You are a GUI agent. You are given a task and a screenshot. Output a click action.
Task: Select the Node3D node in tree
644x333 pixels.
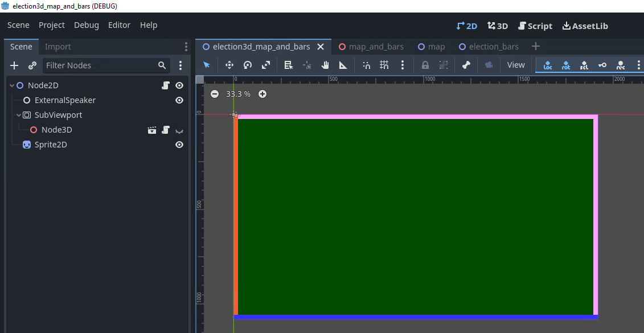57,130
